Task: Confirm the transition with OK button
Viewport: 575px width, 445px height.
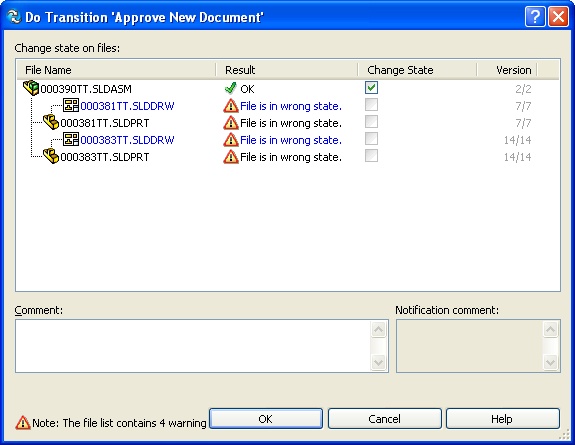Action: coord(266,419)
